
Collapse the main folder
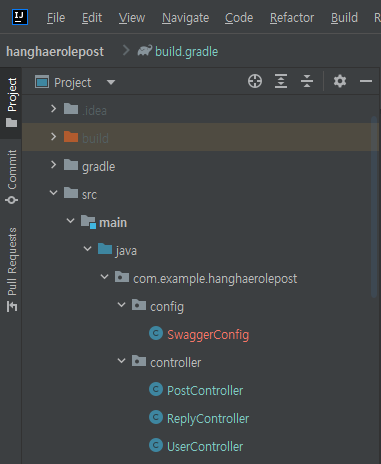70,220
